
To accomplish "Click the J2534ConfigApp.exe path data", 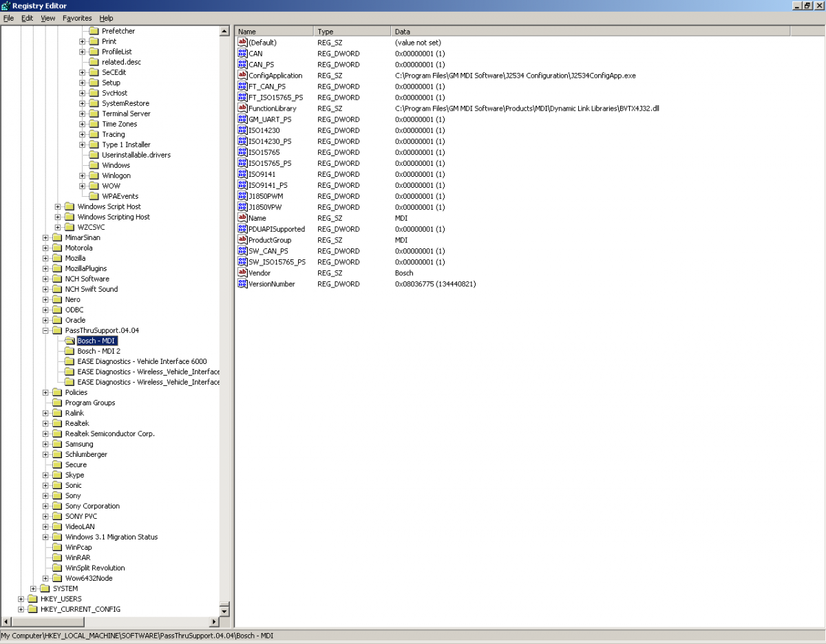I will tap(515, 76).
